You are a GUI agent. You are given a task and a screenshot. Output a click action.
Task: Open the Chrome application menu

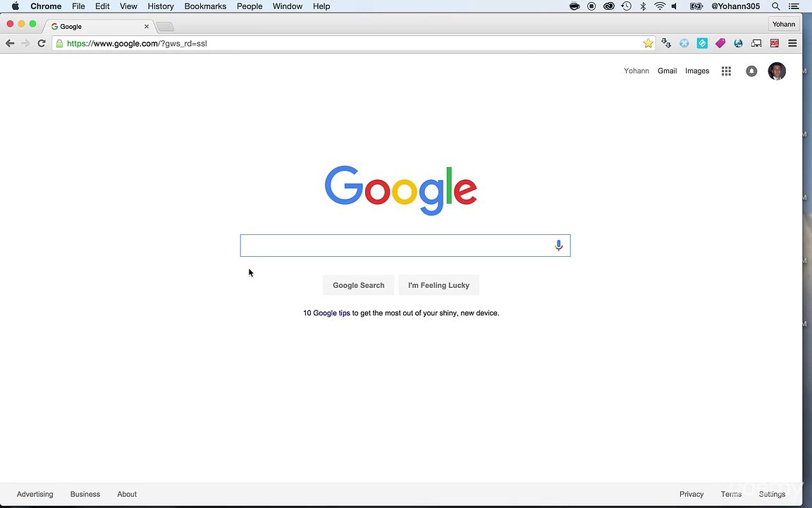click(x=46, y=6)
